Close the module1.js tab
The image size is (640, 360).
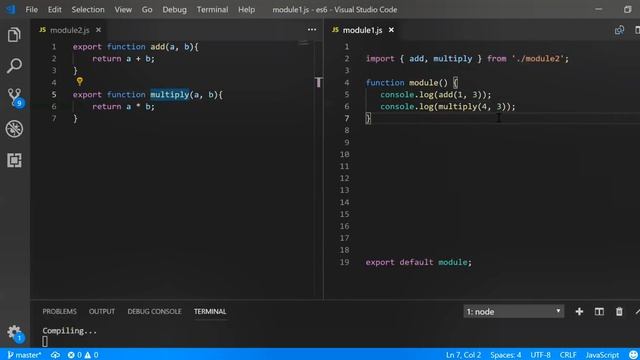pos(391,30)
